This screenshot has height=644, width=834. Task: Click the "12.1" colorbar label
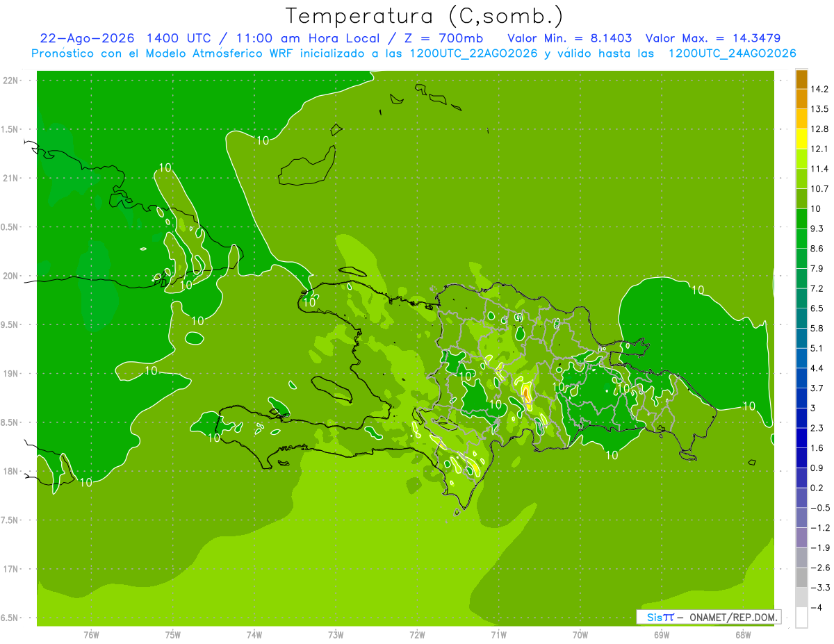click(819, 149)
